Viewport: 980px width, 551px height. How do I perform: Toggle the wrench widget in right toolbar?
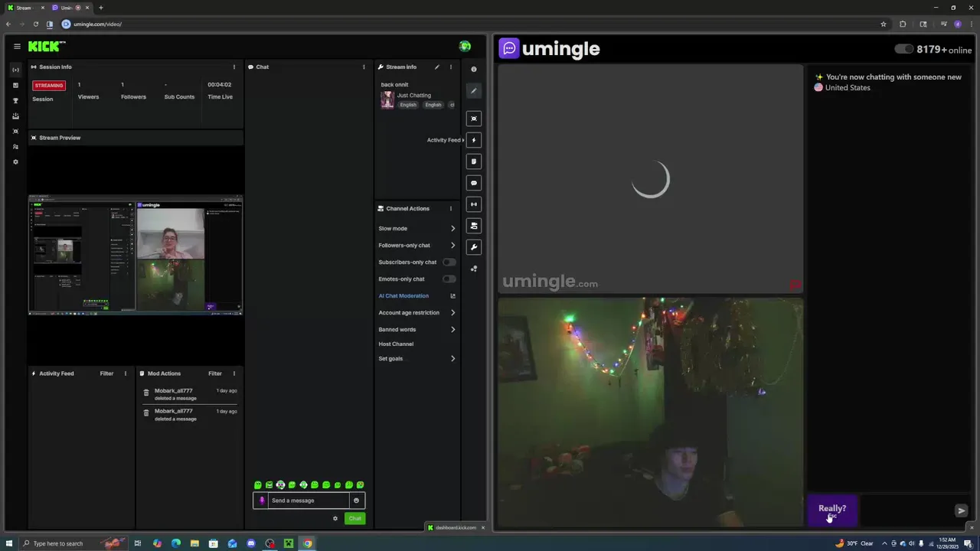pos(474,247)
